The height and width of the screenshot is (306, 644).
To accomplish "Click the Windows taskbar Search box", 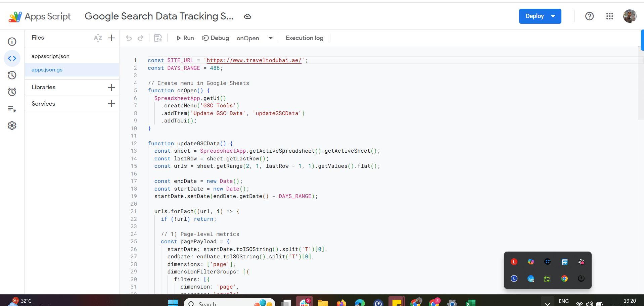I will pos(229,302).
